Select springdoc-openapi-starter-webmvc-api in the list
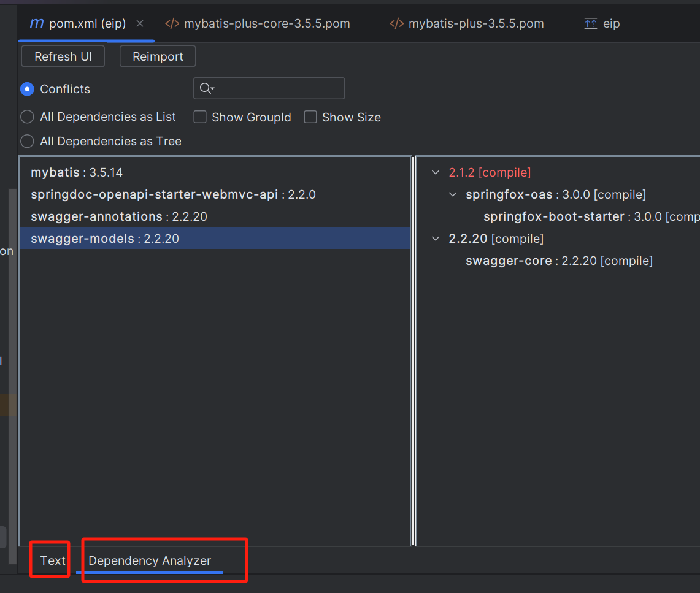 [215, 194]
